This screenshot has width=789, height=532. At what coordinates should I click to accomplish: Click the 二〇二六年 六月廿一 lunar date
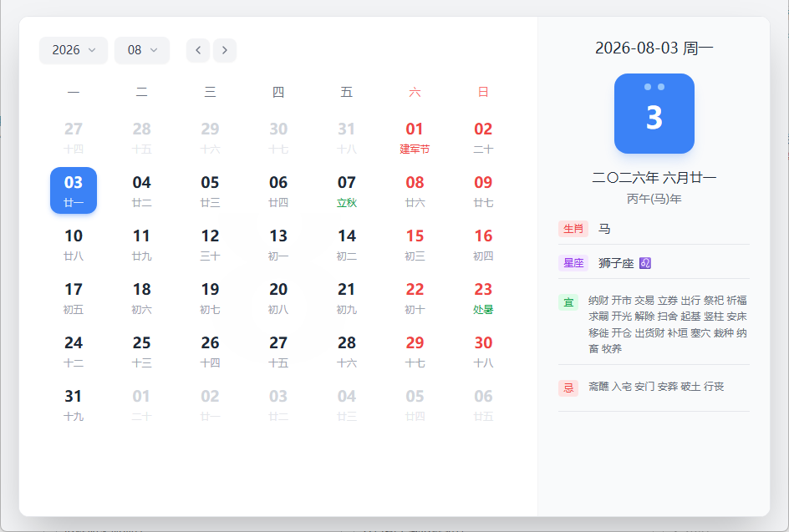pos(654,178)
